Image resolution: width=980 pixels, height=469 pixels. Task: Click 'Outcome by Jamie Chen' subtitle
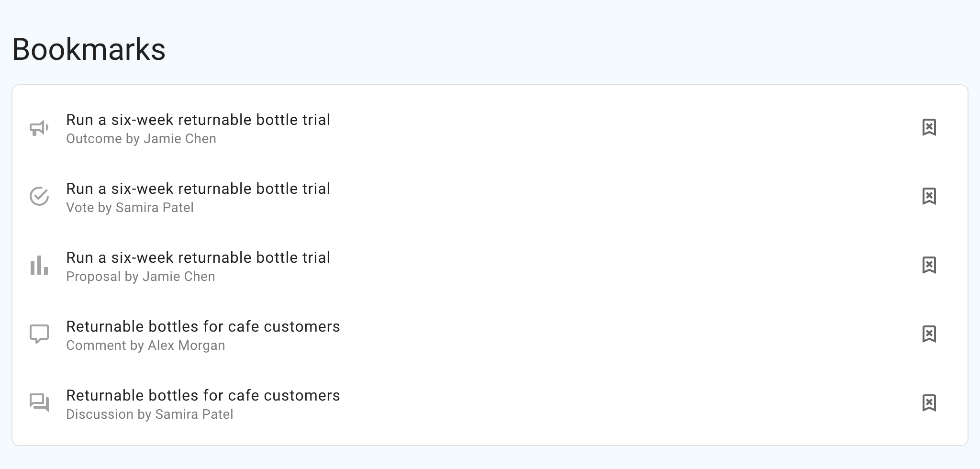point(141,139)
